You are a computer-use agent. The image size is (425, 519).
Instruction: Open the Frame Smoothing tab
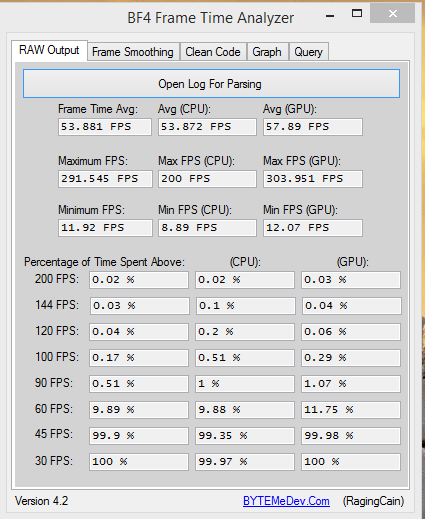pyautogui.click(x=133, y=52)
